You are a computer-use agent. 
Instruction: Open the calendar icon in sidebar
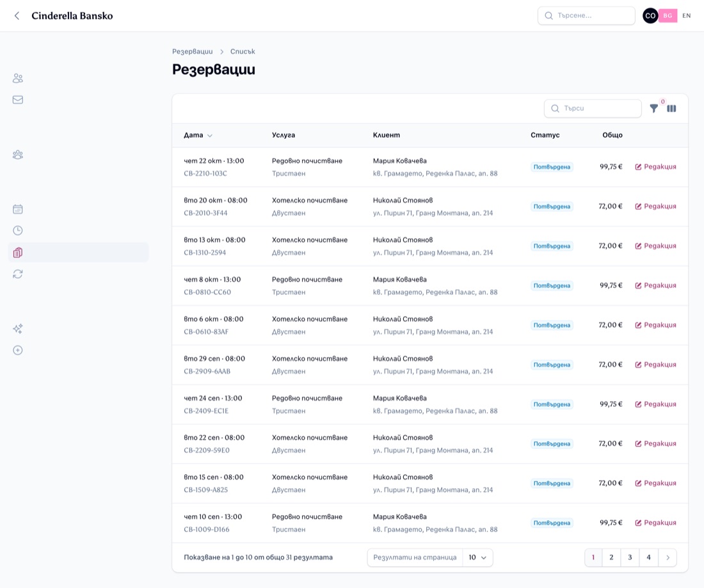click(x=18, y=209)
